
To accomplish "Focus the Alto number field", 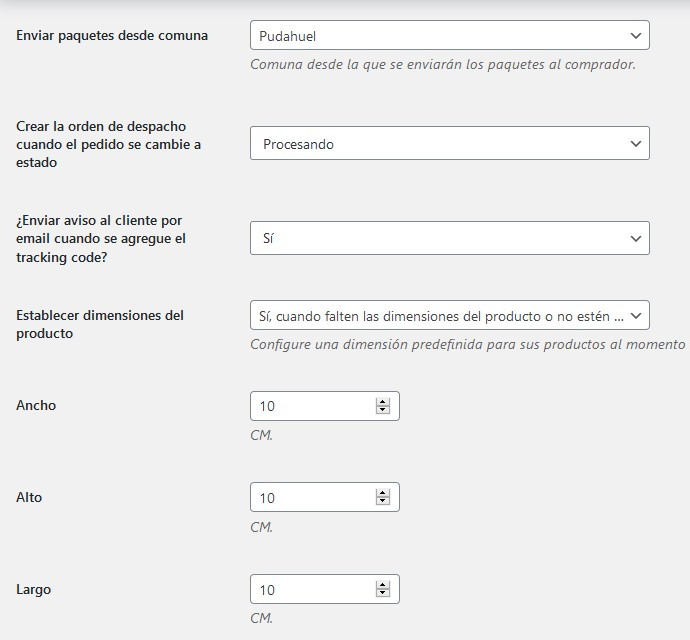I will (312, 498).
